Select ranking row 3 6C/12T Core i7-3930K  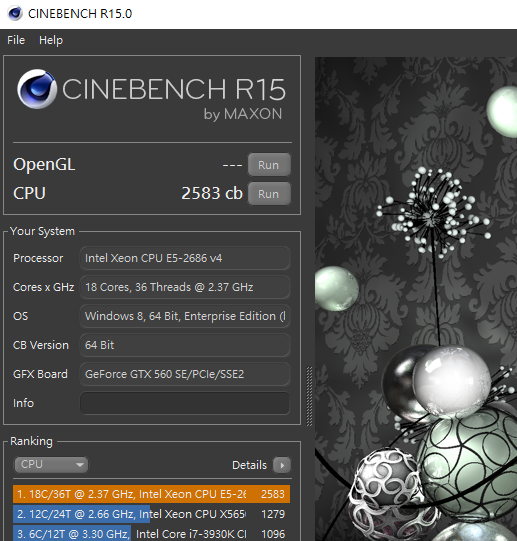152,533
